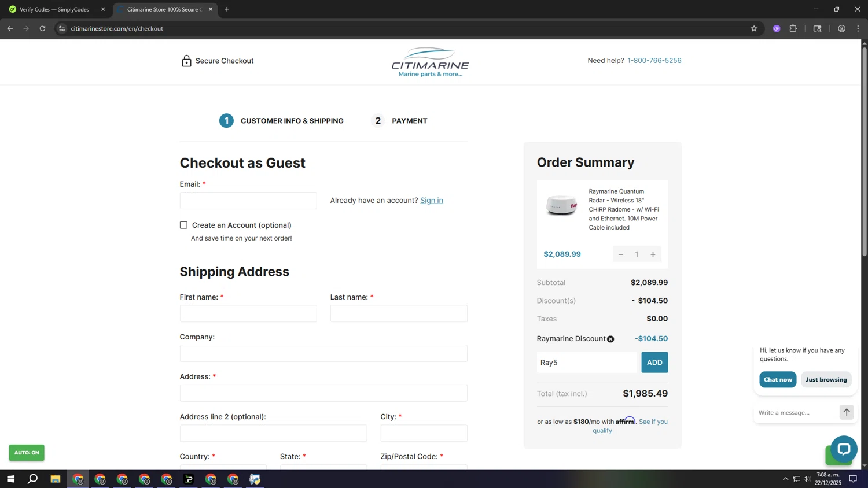
Task: Switch to Verify Codes — SimplyCodes tab
Action: click(54, 9)
